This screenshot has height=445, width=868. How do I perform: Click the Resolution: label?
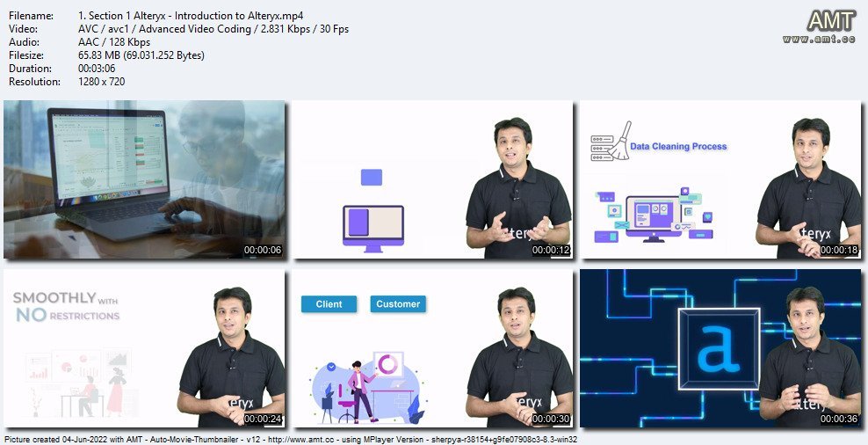pos(34,82)
